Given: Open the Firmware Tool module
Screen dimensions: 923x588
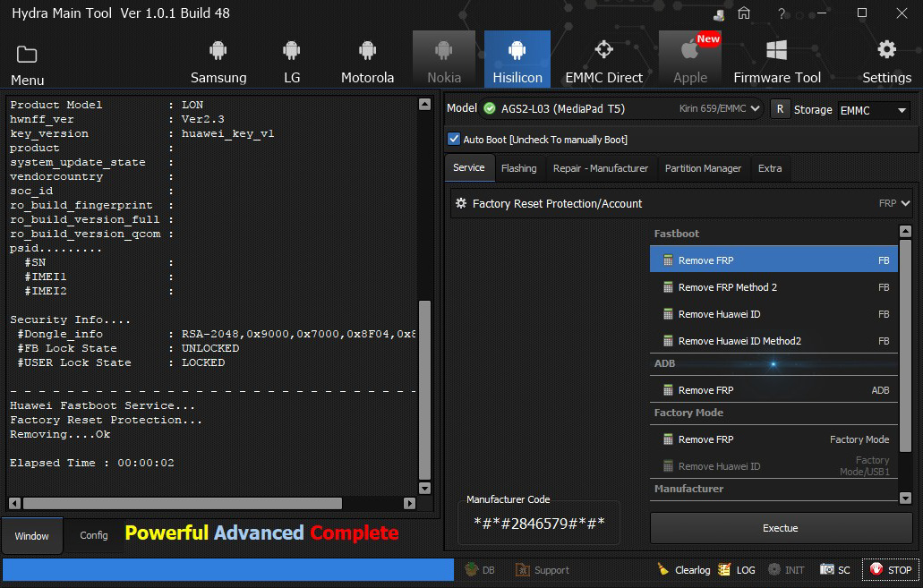Looking at the screenshot, I should tap(776, 60).
